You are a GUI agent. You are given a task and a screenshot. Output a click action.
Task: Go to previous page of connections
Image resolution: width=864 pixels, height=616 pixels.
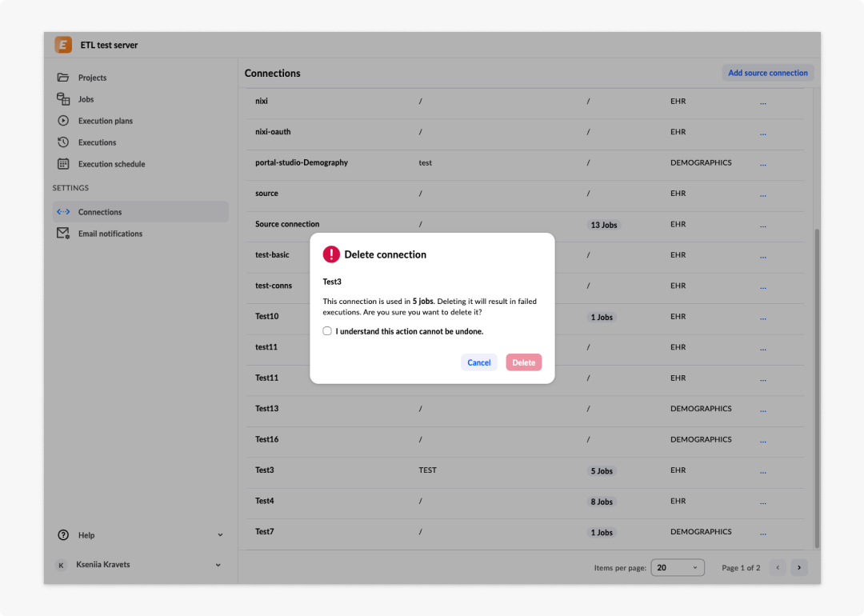[x=778, y=567]
